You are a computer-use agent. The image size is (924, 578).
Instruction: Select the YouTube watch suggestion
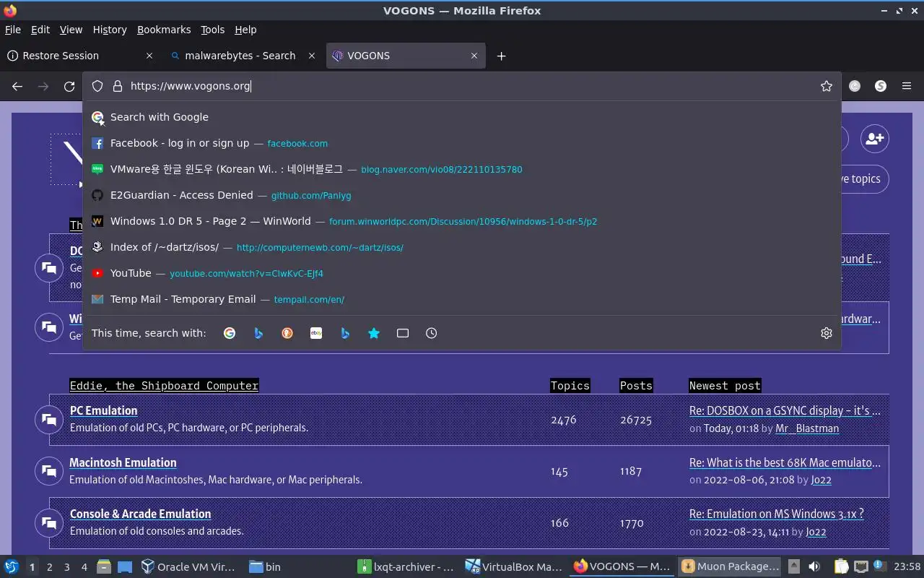click(462, 273)
